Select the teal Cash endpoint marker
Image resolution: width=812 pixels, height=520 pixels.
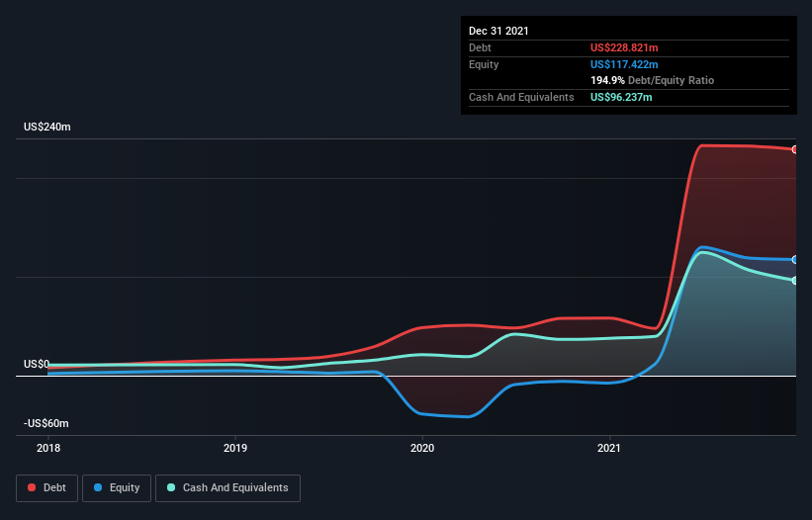(x=794, y=281)
